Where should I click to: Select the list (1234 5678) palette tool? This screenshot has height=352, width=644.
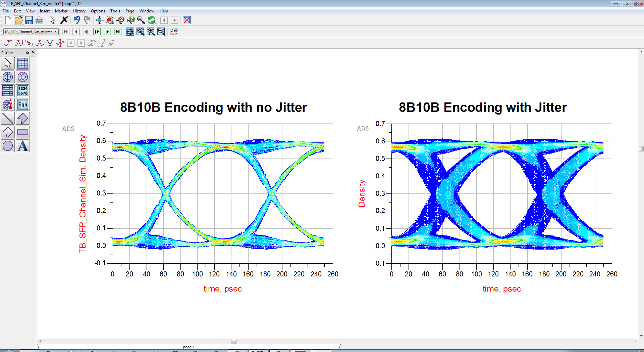[x=23, y=91]
